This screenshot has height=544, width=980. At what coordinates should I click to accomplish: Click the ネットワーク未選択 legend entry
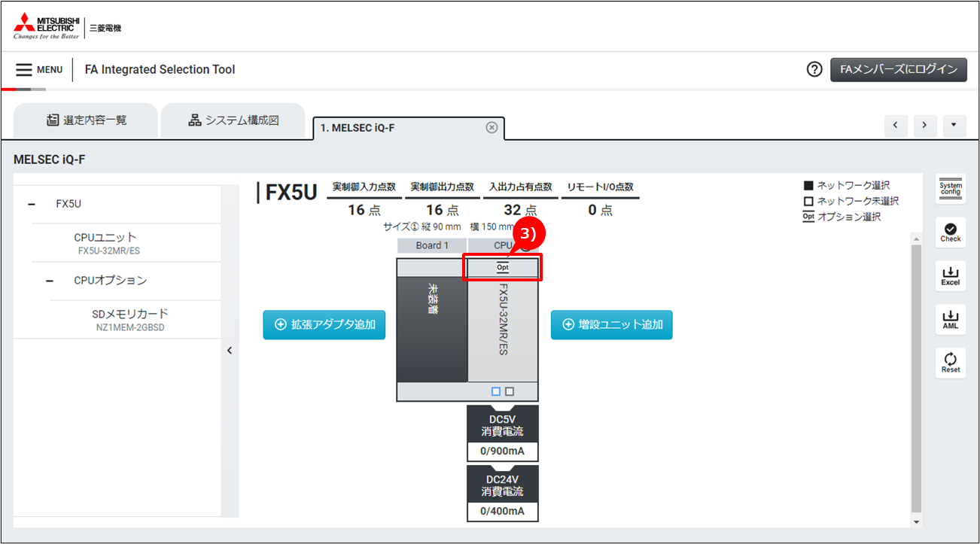[851, 201]
